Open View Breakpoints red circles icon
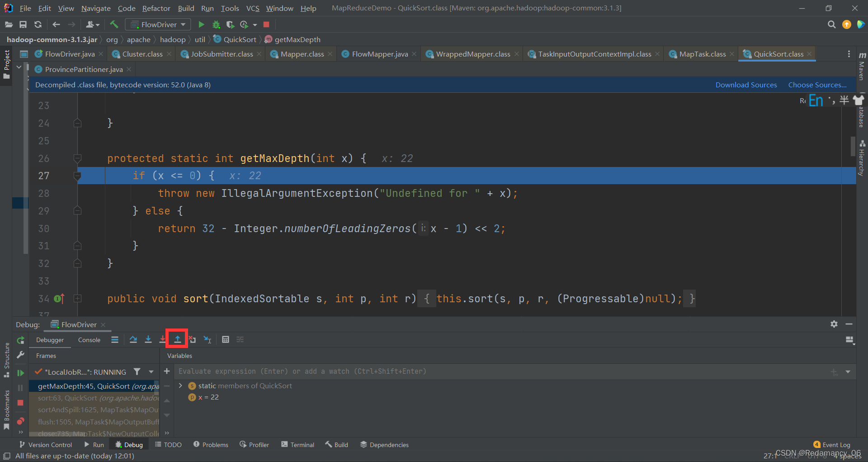 (x=20, y=421)
